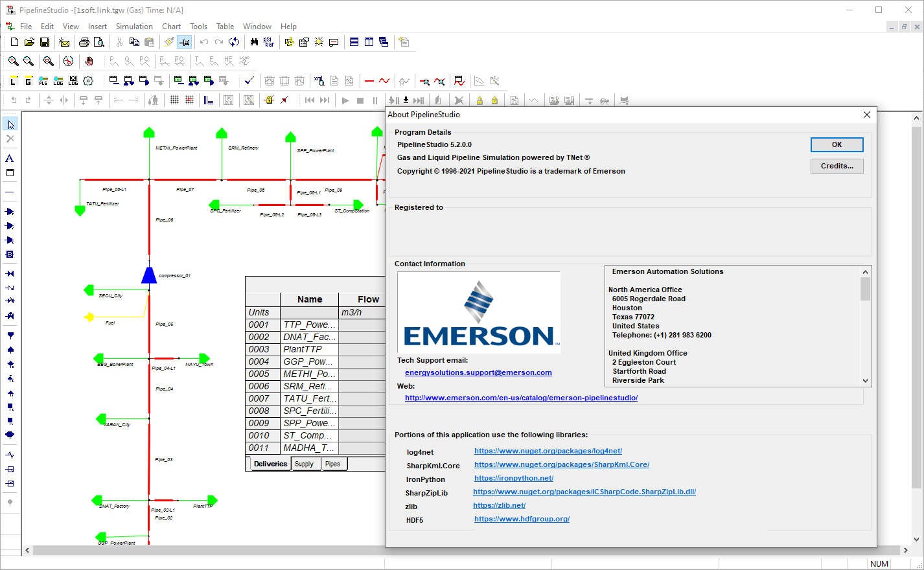Screen dimensions: 924x570
Task: Close the About PipelineStudio dialog
Action: [866, 115]
